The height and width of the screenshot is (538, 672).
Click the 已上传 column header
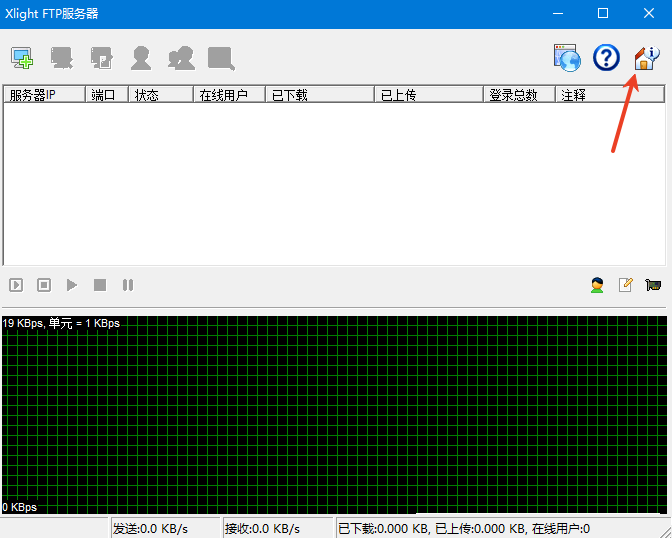pos(429,95)
